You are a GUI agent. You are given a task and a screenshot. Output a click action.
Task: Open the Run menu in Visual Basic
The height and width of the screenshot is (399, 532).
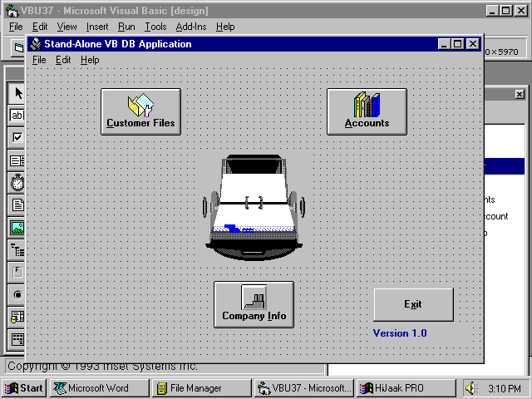point(126,27)
